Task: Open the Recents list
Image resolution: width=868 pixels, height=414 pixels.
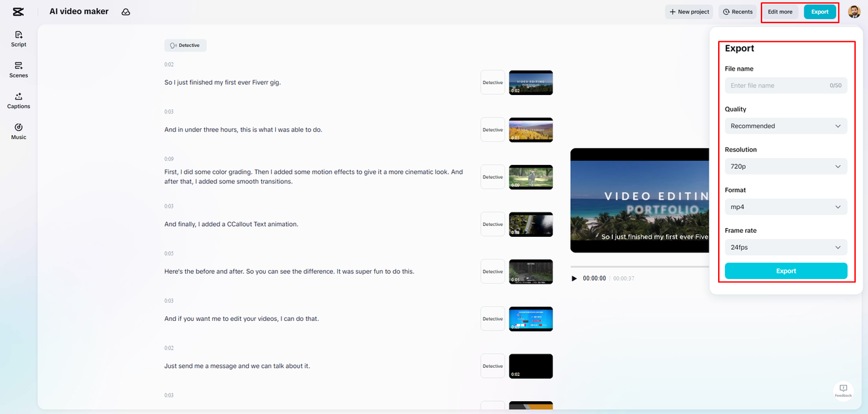Action: click(737, 12)
